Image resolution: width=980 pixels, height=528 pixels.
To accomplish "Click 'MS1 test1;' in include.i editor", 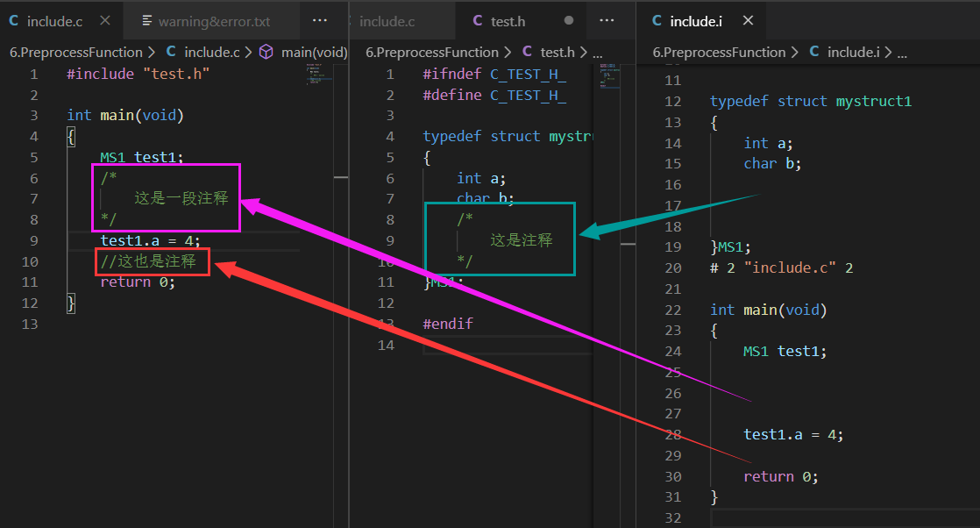I will [x=785, y=352].
